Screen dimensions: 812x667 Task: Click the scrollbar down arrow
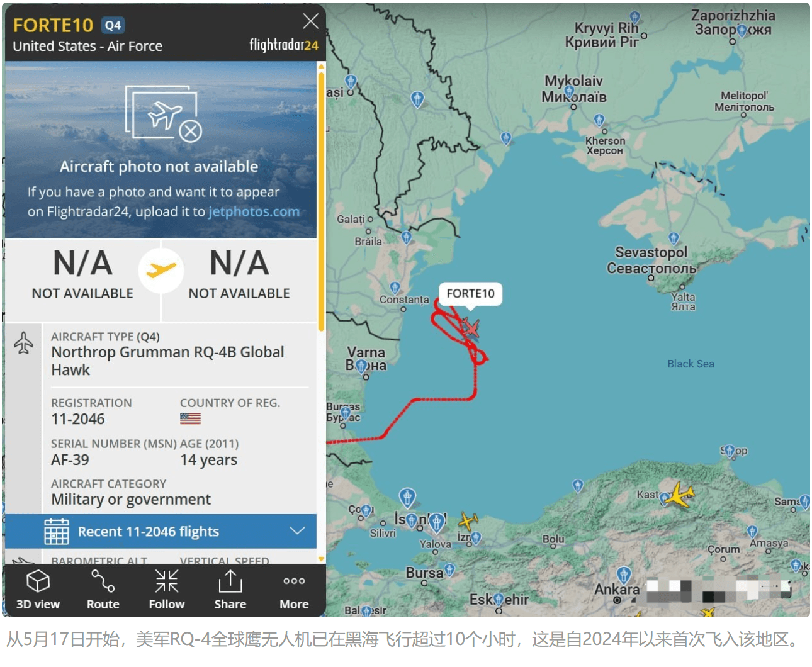pyautogui.click(x=321, y=559)
